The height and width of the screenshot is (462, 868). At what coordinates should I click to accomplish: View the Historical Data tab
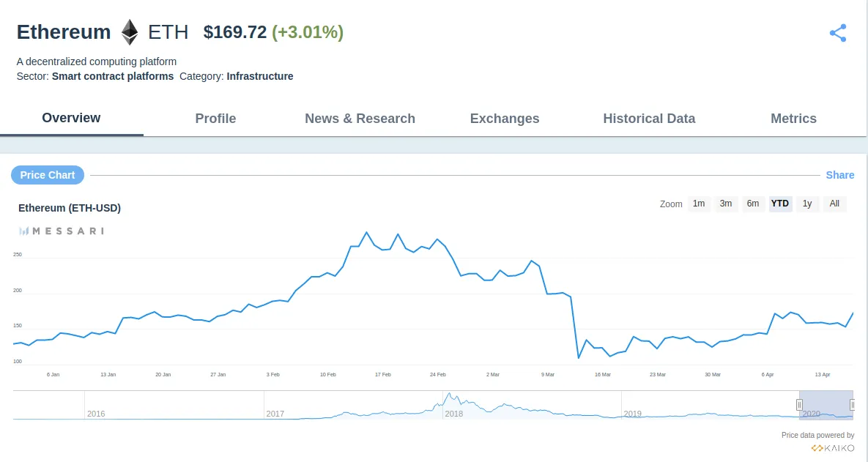649,119
